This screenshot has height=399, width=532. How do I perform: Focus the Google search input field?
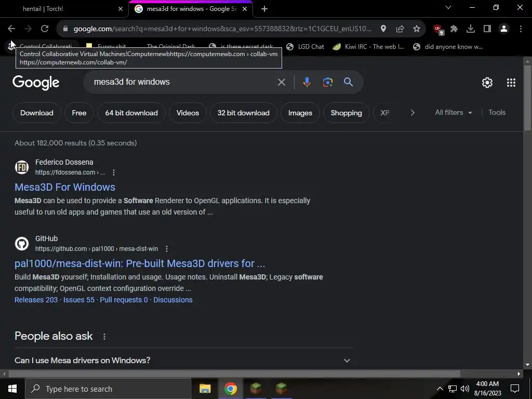click(183, 82)
